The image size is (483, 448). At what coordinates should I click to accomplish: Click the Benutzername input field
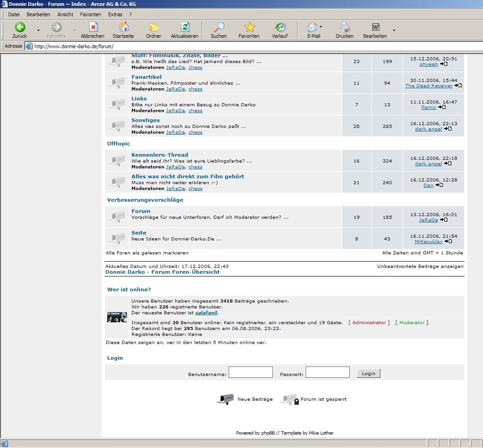[251, 372]
